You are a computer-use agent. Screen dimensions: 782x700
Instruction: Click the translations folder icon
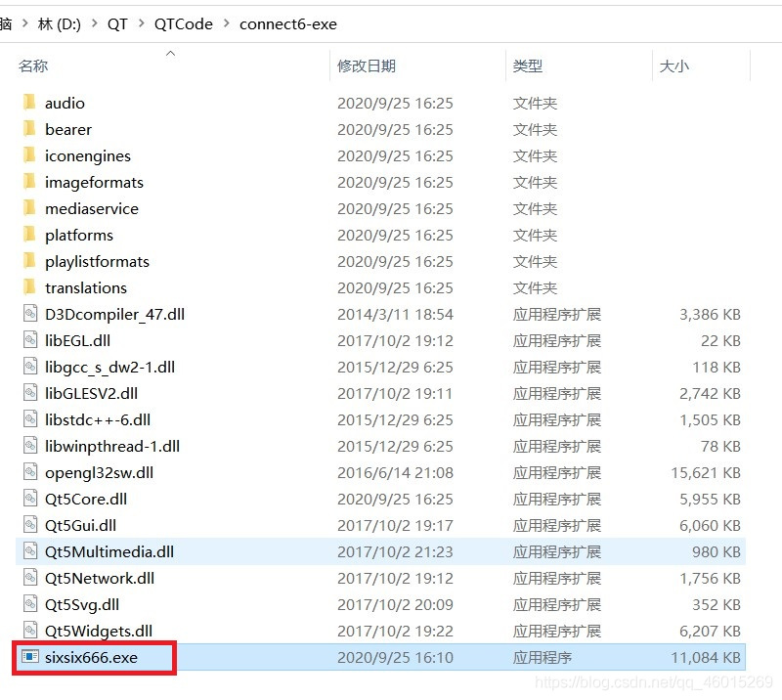[x=29, y=287]
